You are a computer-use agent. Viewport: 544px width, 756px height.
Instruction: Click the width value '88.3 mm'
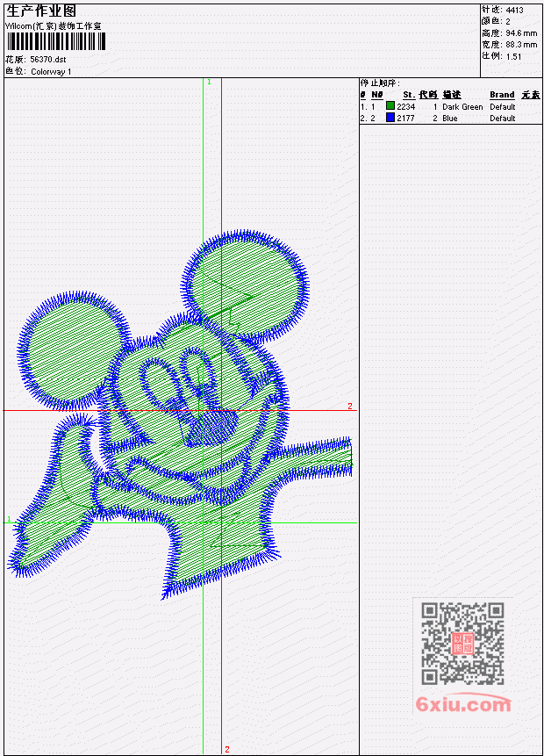[521, 45]
